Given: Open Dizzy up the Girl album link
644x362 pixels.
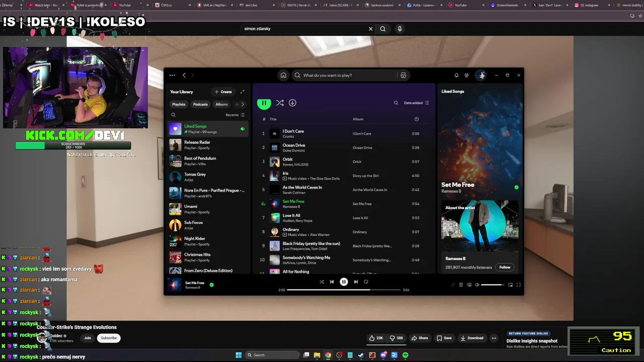Looking at the screenshot, I should [x=366, y=176].
